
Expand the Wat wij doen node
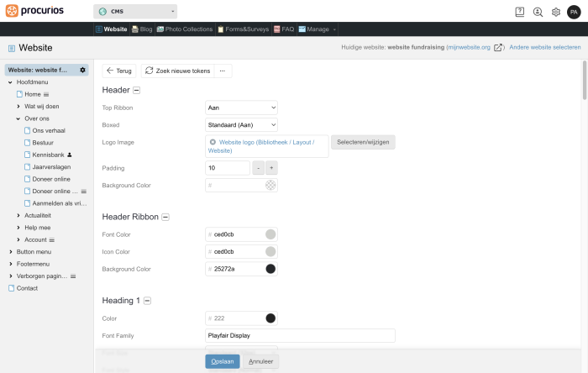point(18,107)
